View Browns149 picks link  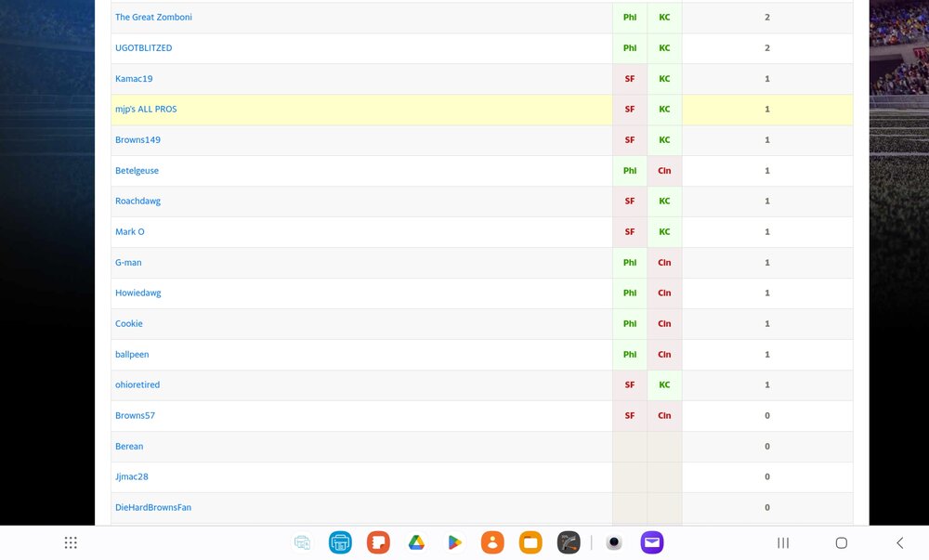(137, 139)
